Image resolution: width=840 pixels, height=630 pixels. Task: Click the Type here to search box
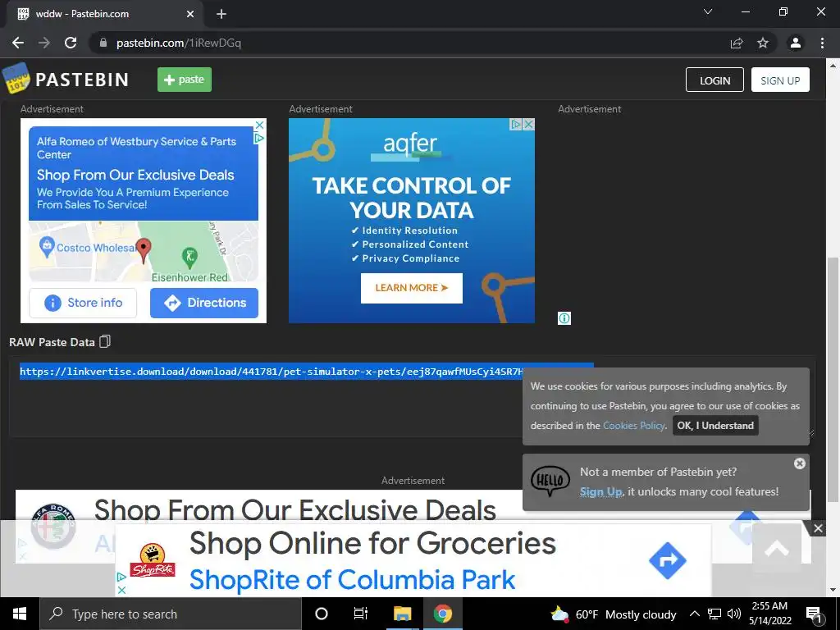(x=171, y=614)
